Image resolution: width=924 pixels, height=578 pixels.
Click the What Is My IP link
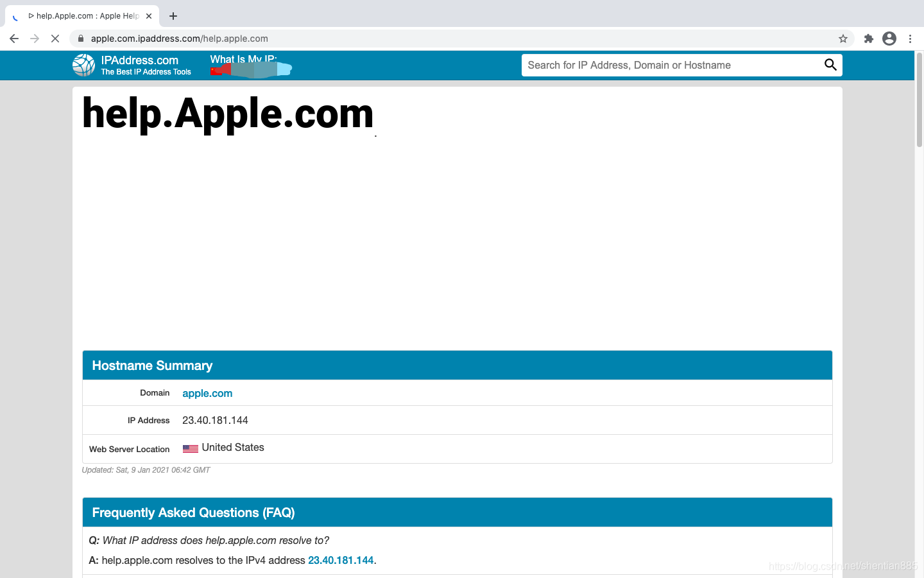[244, 59]
